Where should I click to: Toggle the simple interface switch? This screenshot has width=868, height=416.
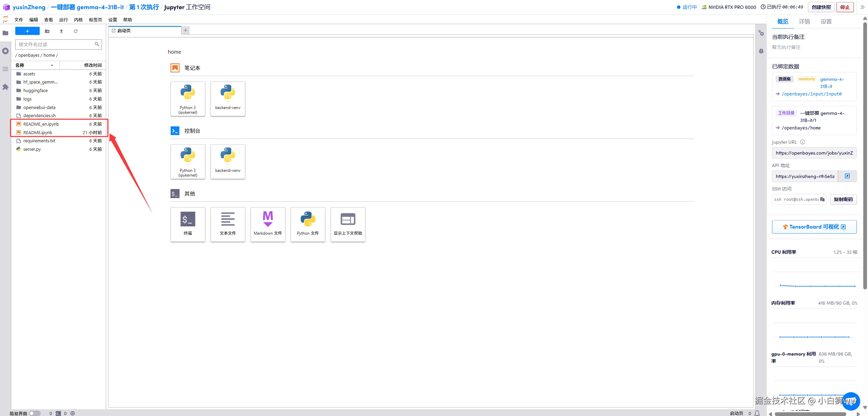34,413
